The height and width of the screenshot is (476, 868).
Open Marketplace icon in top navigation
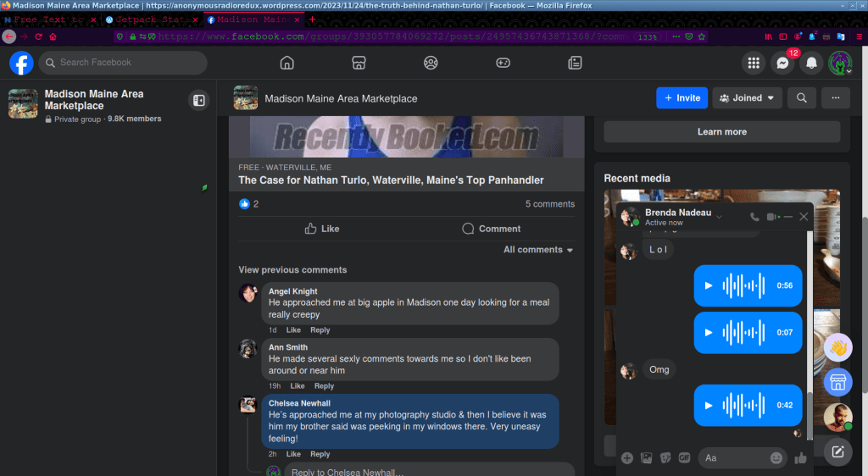(359, 63)
